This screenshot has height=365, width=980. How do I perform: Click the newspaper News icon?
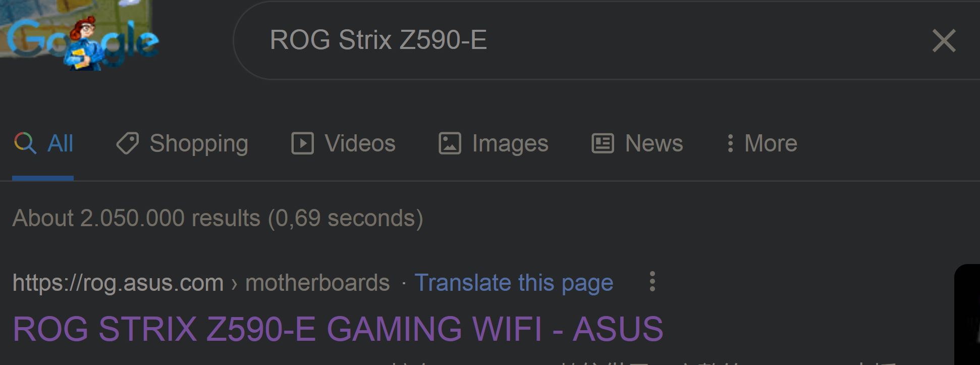click(603, 143)
